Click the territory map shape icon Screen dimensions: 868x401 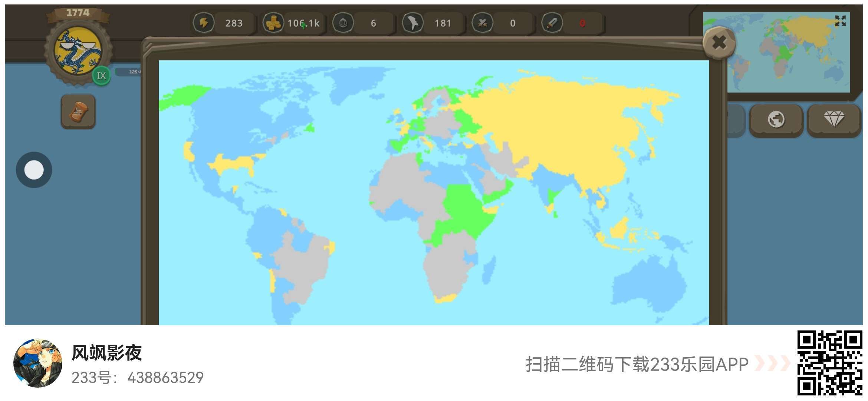click(x=412, y=23)
